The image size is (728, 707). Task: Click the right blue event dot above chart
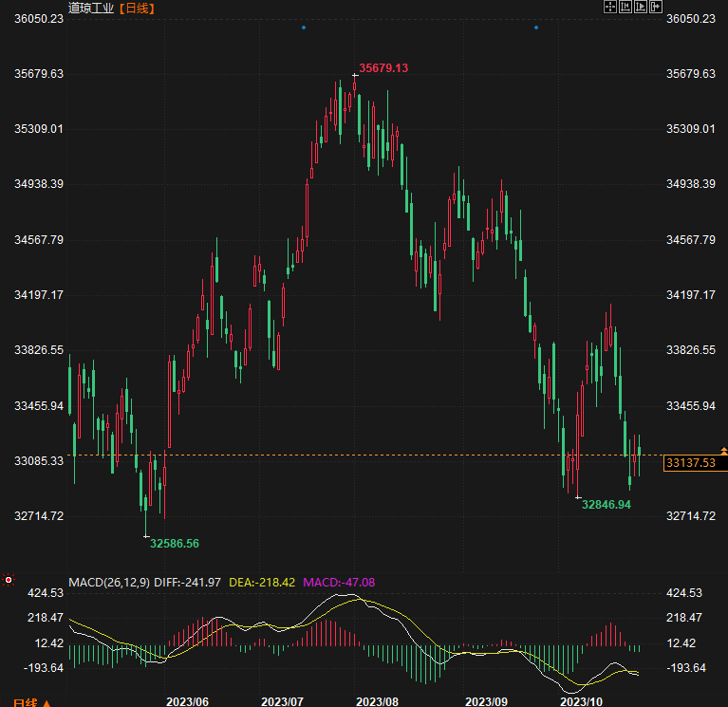(536, 28)
